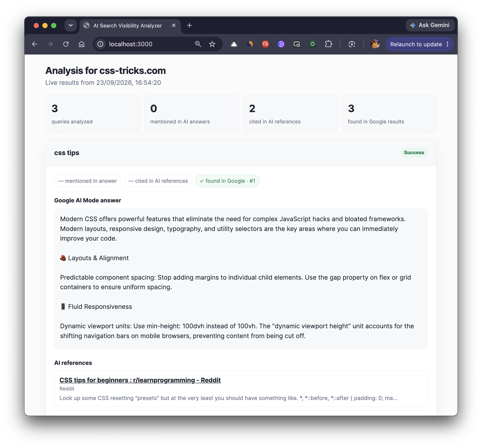Image resolution: width=482 pixels, height=448 pixels.
Task: Open the orange and navy circle extension
Action: [250, 44]
